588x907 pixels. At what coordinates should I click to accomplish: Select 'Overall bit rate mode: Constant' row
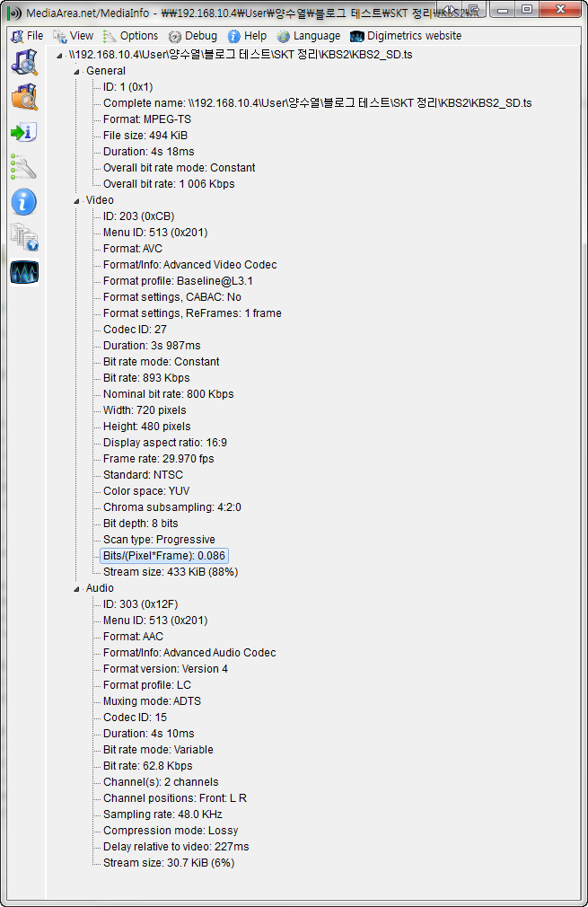click(180, 168)
